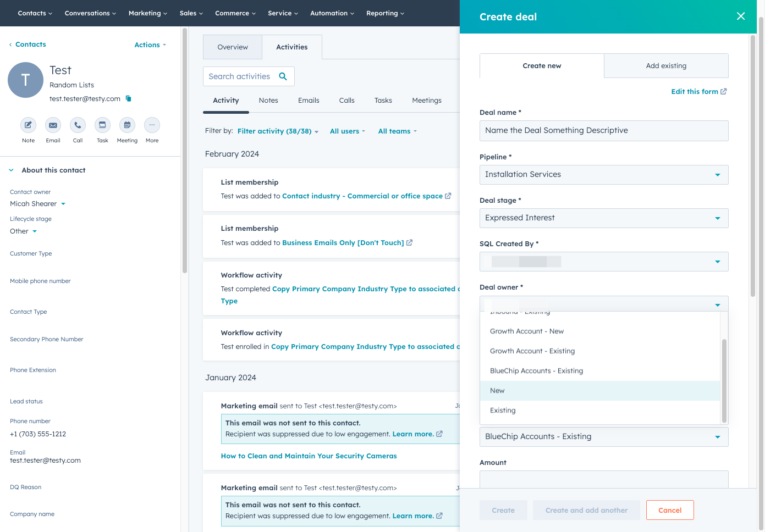Expand the Filter activity (38/38) dropdown

pos(278,131)
